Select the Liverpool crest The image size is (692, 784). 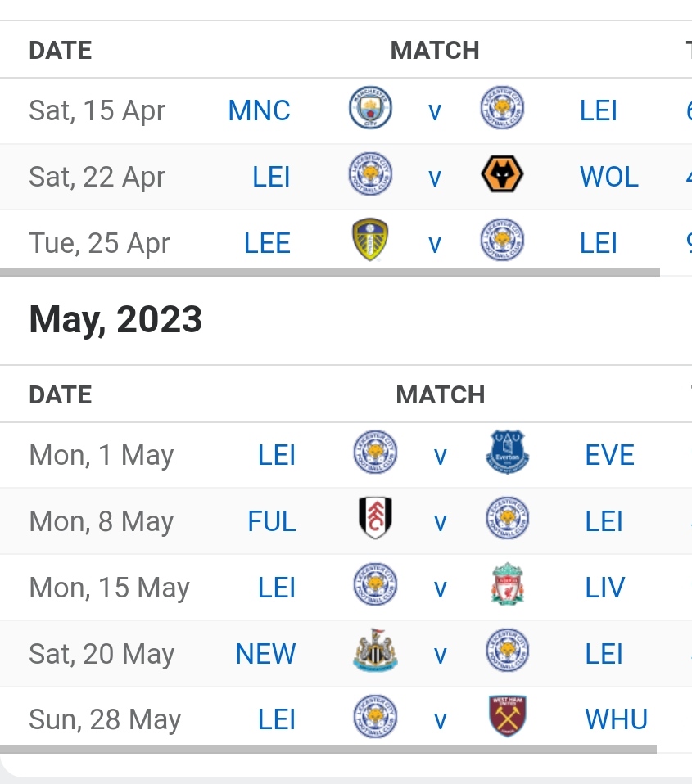[507, 588]
